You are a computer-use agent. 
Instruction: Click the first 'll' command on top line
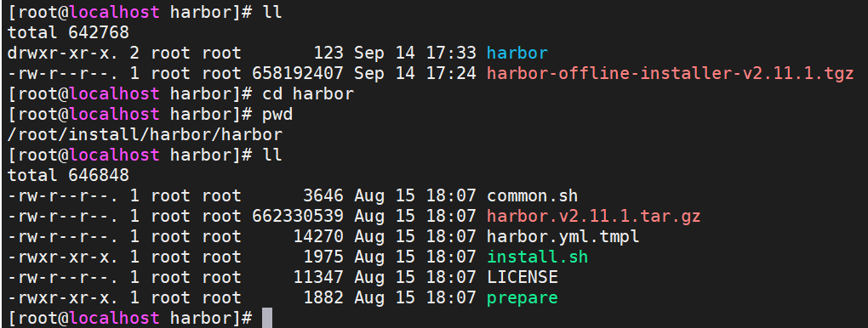point(272,13)
